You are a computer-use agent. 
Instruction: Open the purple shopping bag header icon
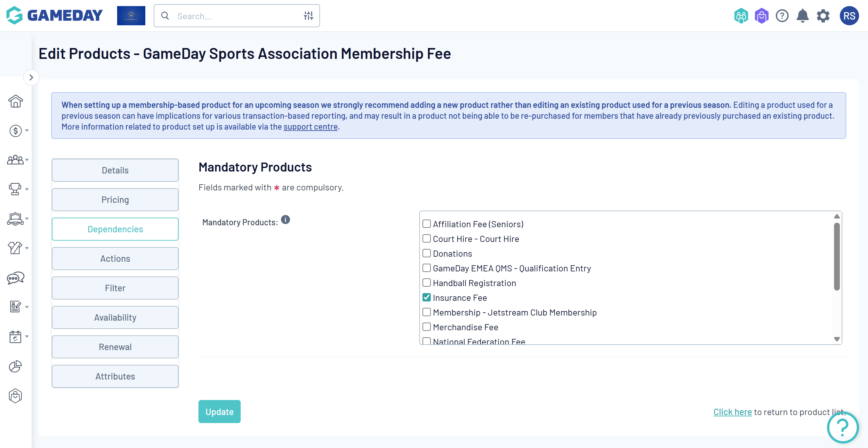pos(761,16)
